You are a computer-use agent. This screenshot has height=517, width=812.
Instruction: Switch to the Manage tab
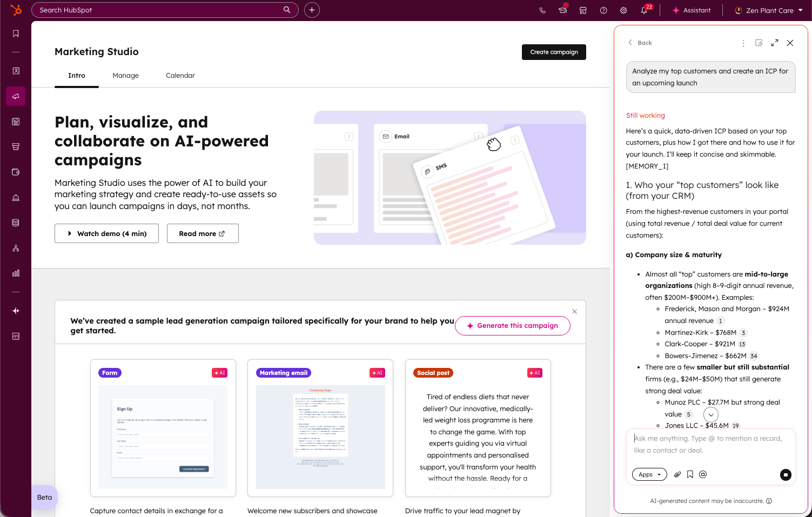[x=125, y=76]
